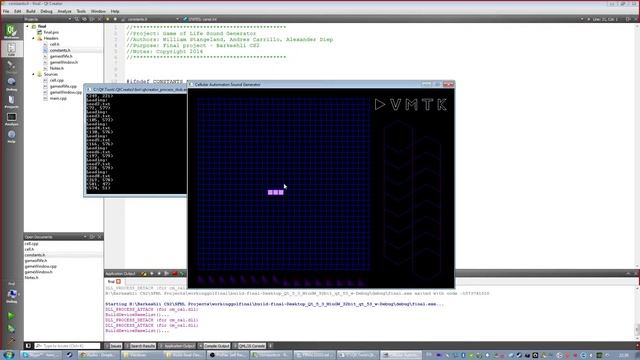This screenshot has height=360, width=640.
Task: Open the Analyze menu
Action: (x=64, y=11)
